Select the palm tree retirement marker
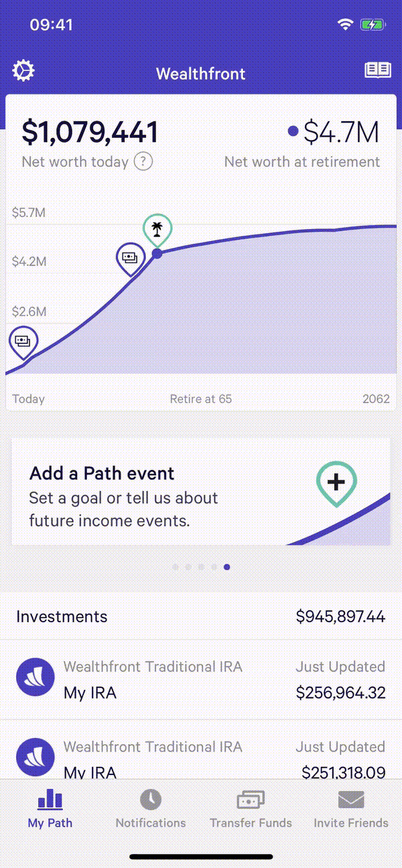402x868 pixels. (157, 230)
